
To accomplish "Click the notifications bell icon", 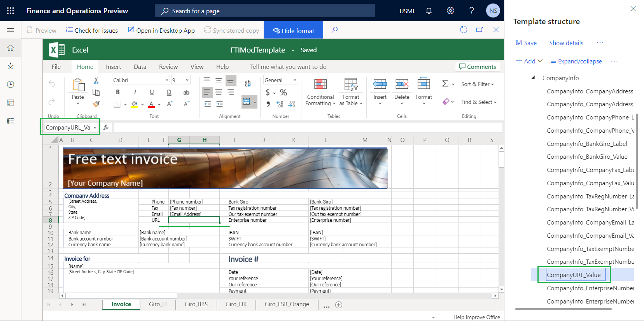I will [429, 11].
